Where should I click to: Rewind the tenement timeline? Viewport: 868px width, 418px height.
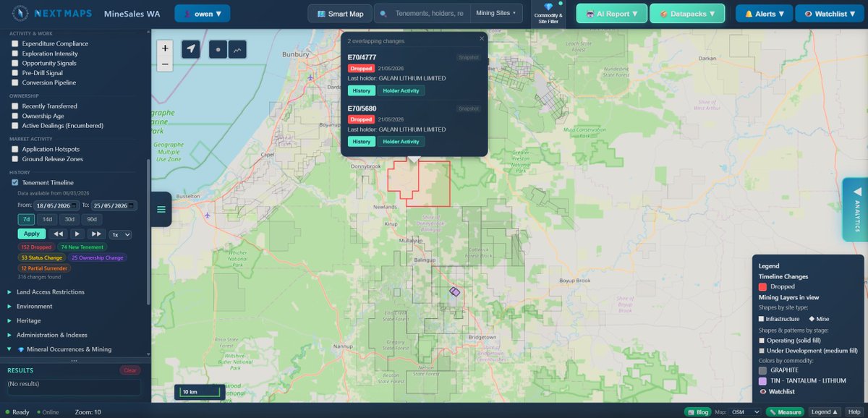click(59, 234)
